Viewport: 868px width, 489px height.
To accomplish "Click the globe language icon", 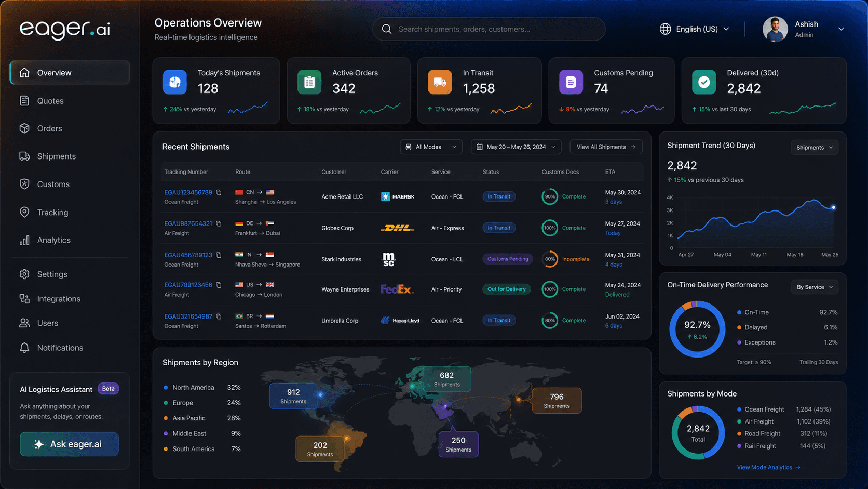I will (x=665, y=29).
